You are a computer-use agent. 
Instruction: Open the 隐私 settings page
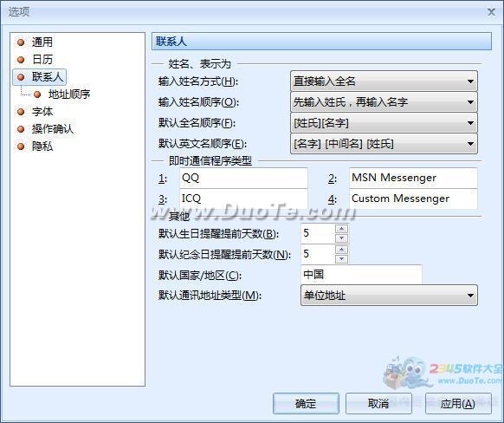(x=42, y=146)
